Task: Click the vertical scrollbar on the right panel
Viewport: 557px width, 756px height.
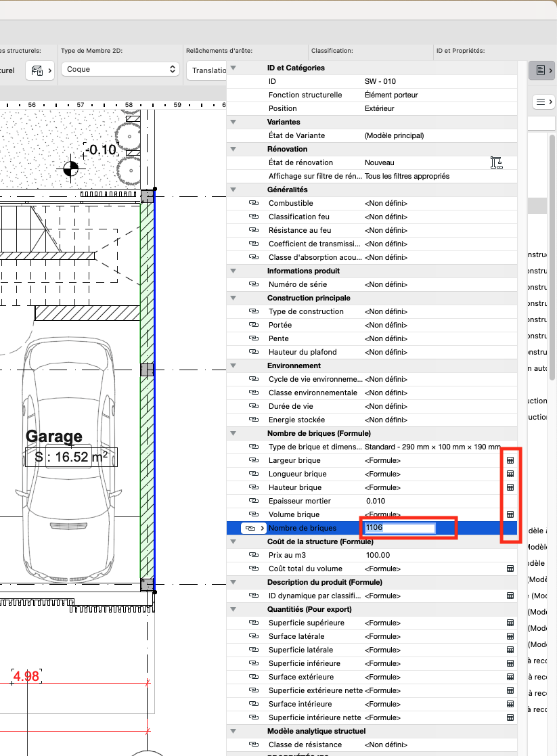Action: coord(552,257)
